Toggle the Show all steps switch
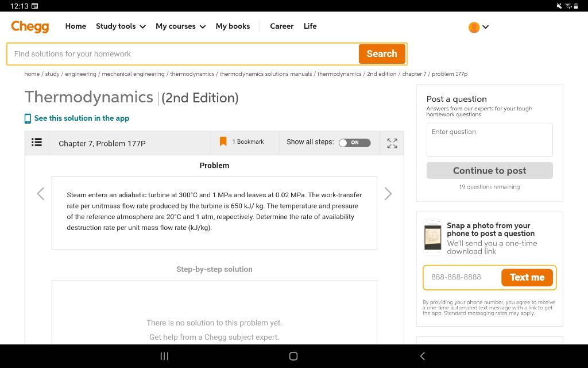 pyautogui.click(x=354, y=143)
